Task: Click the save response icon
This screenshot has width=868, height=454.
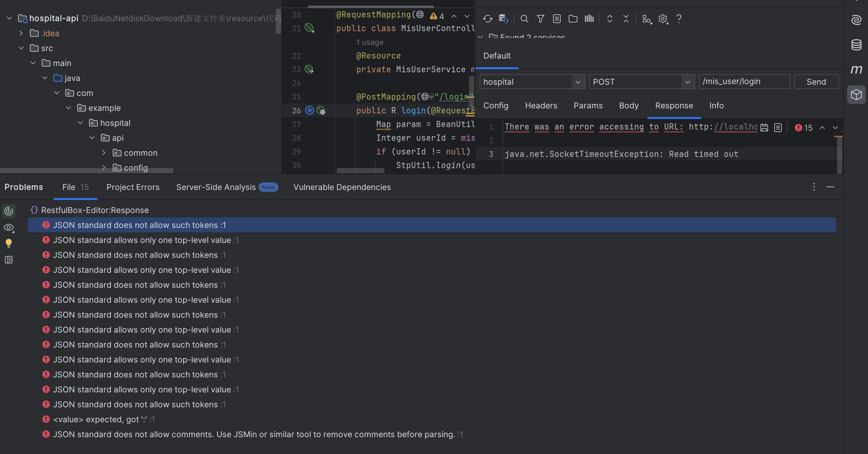Action: (x=764, y=128)
